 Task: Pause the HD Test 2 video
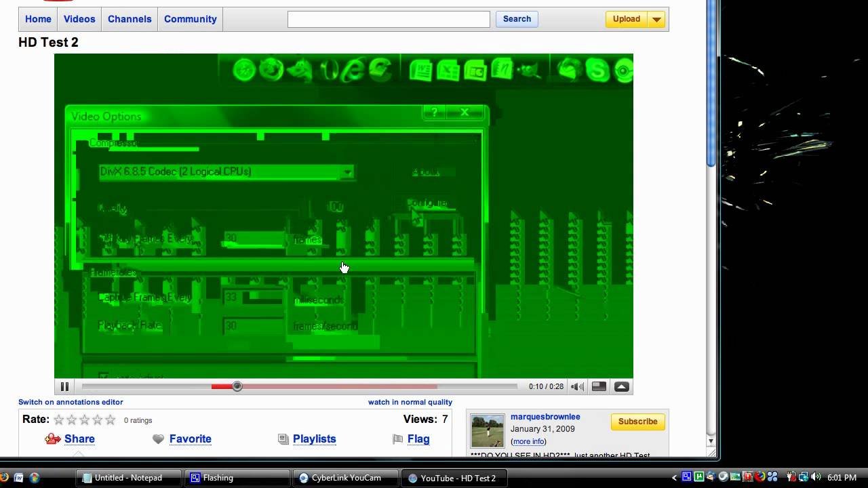pyautogui.click(x=64, y=387)
